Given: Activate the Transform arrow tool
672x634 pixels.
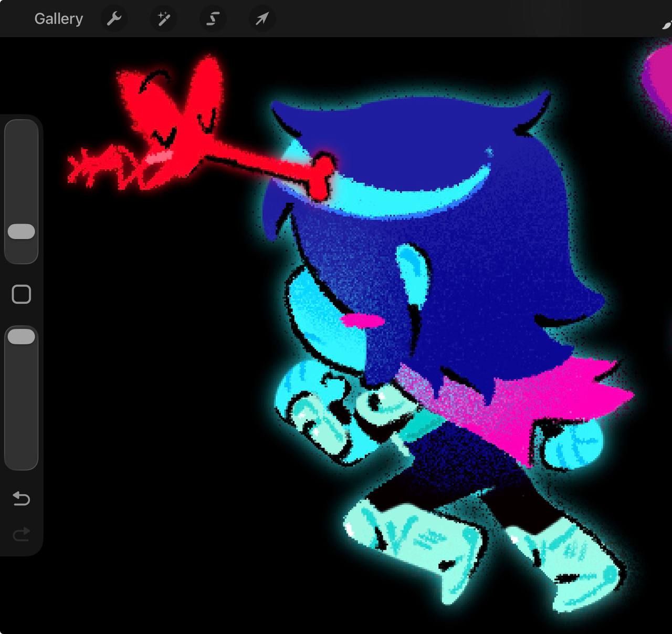Looking at the screenshot, I should coord(261,19).
